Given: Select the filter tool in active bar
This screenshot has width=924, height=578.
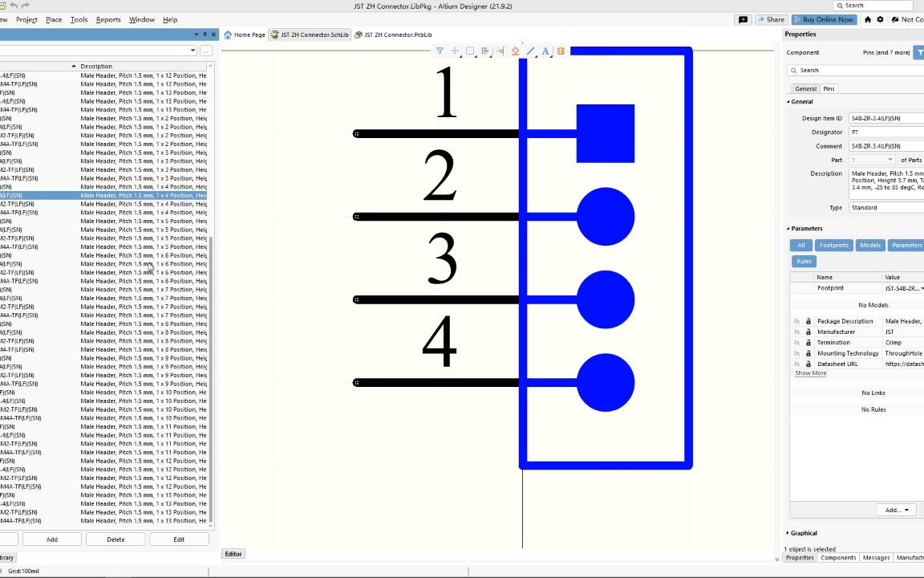Looking at the screenshot, I should coord(440,51).
